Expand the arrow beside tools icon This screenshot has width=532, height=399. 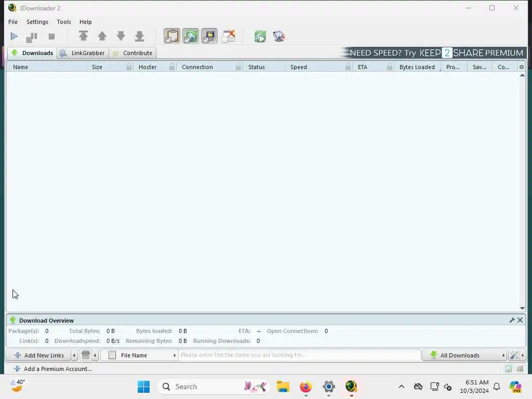pos(523,355)
